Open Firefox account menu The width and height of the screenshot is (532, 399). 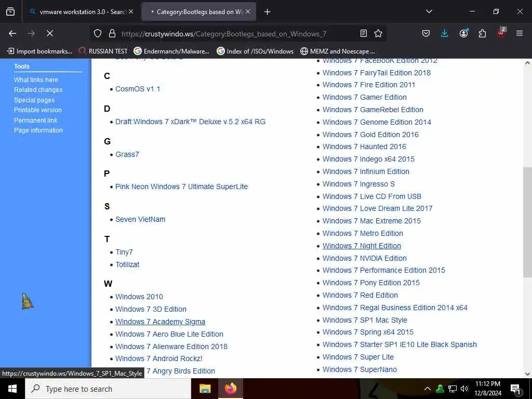pos(463,33)
